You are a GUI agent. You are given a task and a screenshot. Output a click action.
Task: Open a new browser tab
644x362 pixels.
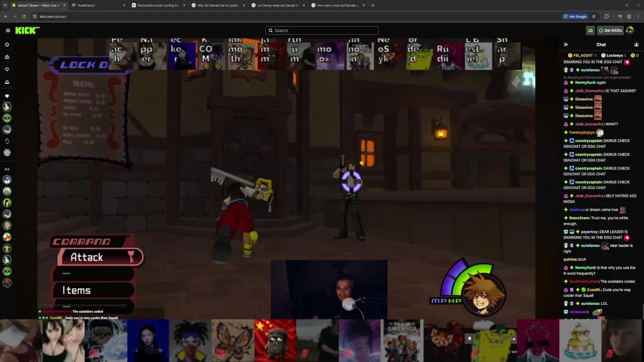tap(372, 5)
